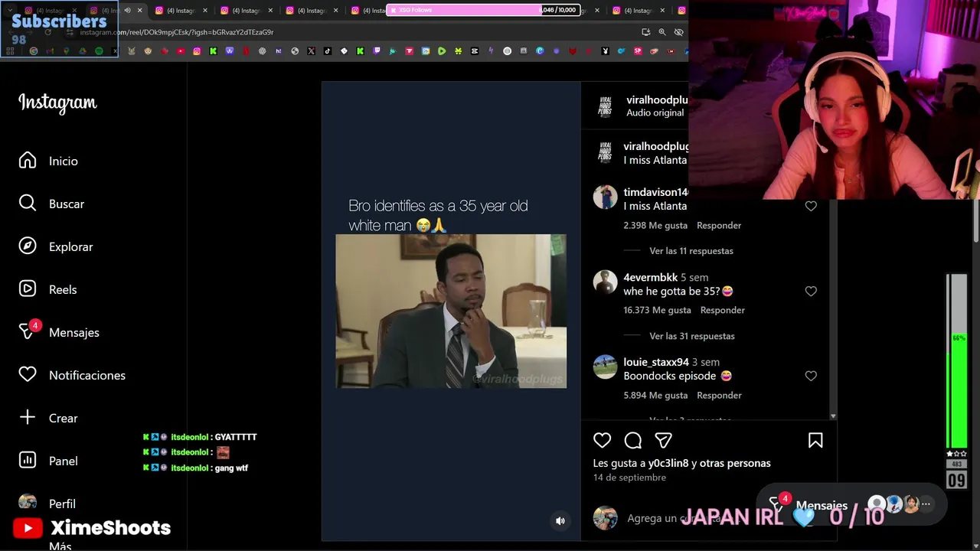Open 4evermbkk's profile from username

tap(651, 277)
